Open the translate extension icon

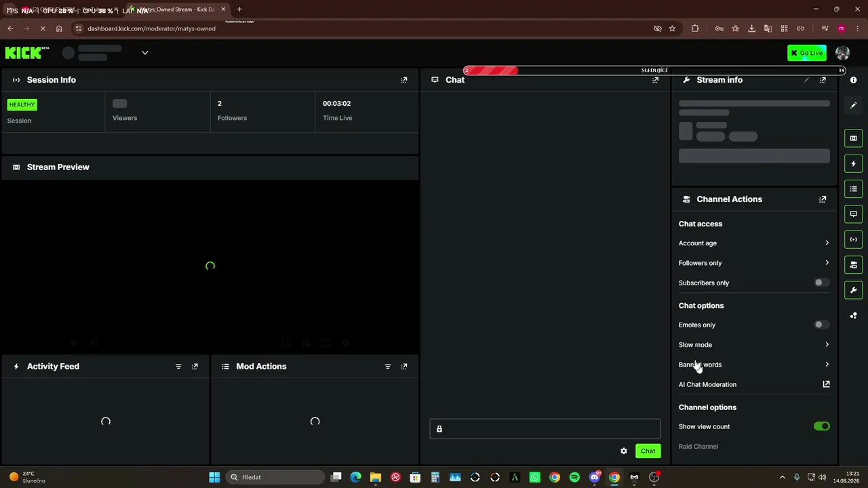pyautogui.click(x=768, y=28)
